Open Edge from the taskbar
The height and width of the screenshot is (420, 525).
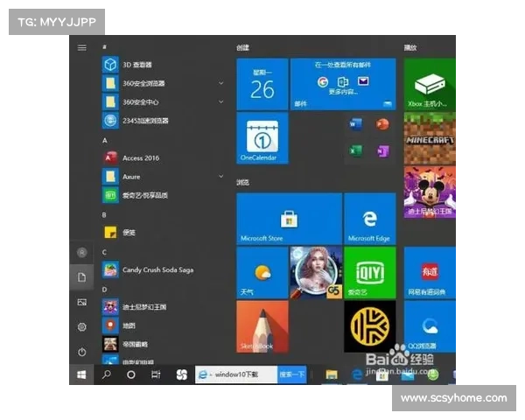[357, 374]
